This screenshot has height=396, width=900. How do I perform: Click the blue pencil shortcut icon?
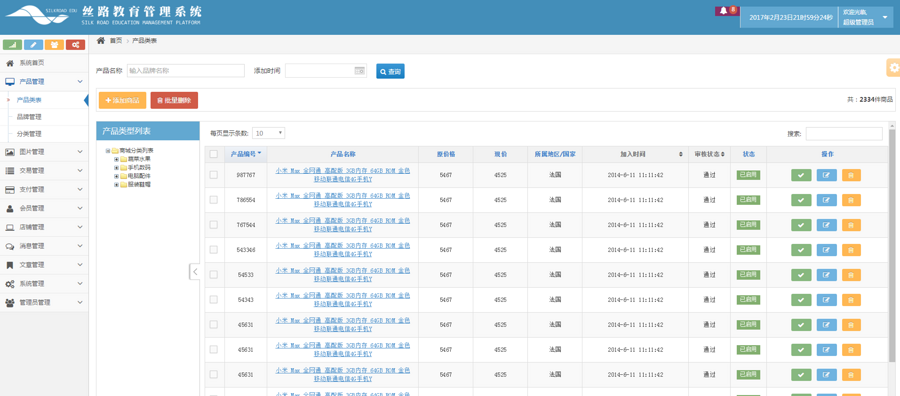[33, 45]
